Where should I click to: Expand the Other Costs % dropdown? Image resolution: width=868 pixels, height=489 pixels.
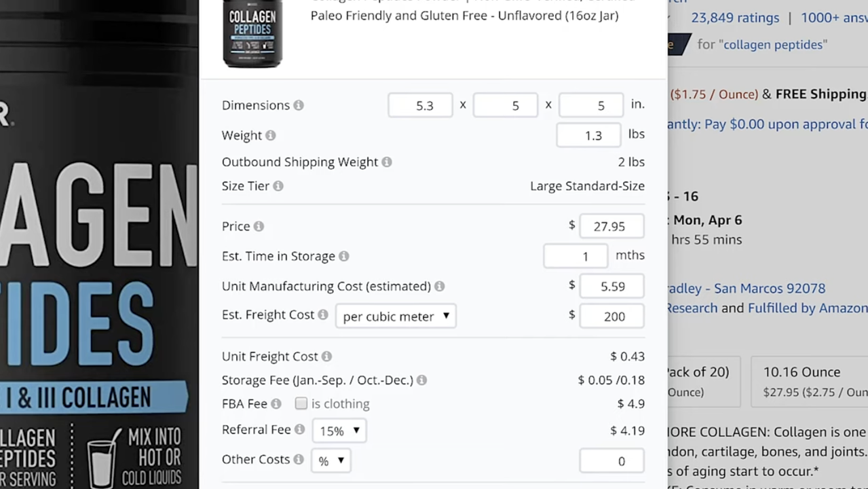(331, 460)
